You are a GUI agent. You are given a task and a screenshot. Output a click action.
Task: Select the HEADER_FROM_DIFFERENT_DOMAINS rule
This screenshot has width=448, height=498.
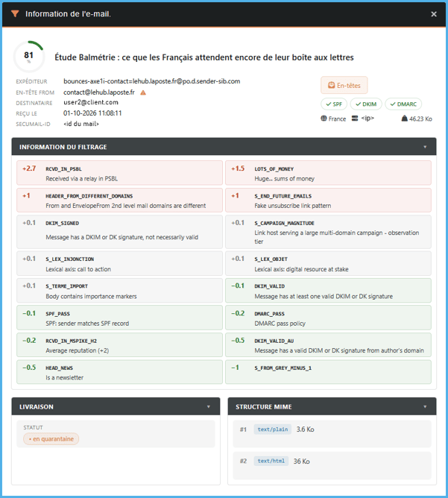click(119, 200)
